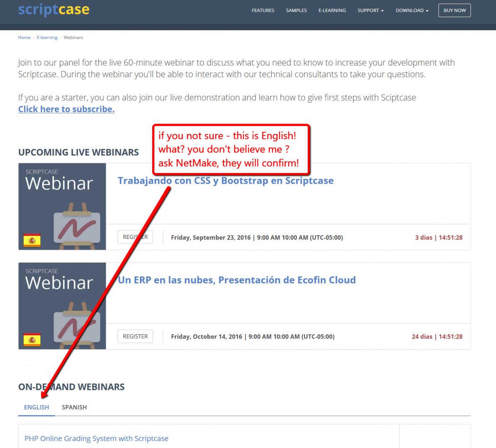Expand the Support dropdown menu
Image resolution: width=496 pixels, height=448 pixels.
[x=370, y=10]
